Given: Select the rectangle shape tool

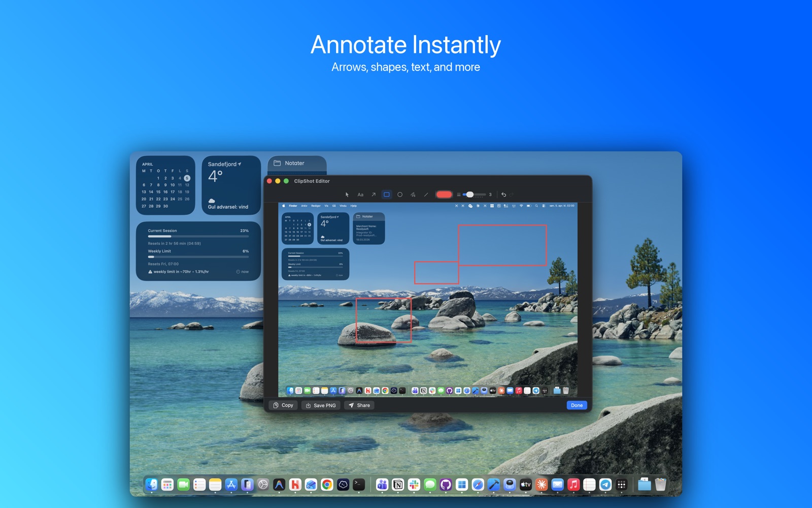Looking at the screenshot, I should 387,195.
